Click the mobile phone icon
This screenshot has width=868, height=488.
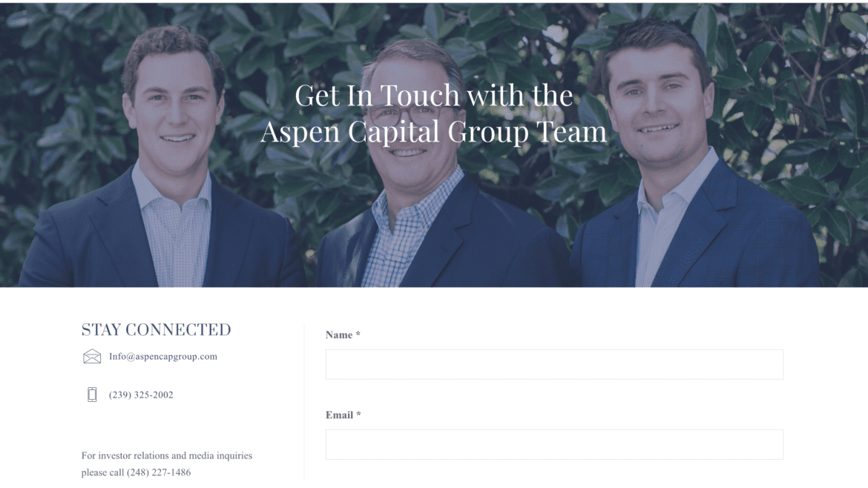[92, 395]
